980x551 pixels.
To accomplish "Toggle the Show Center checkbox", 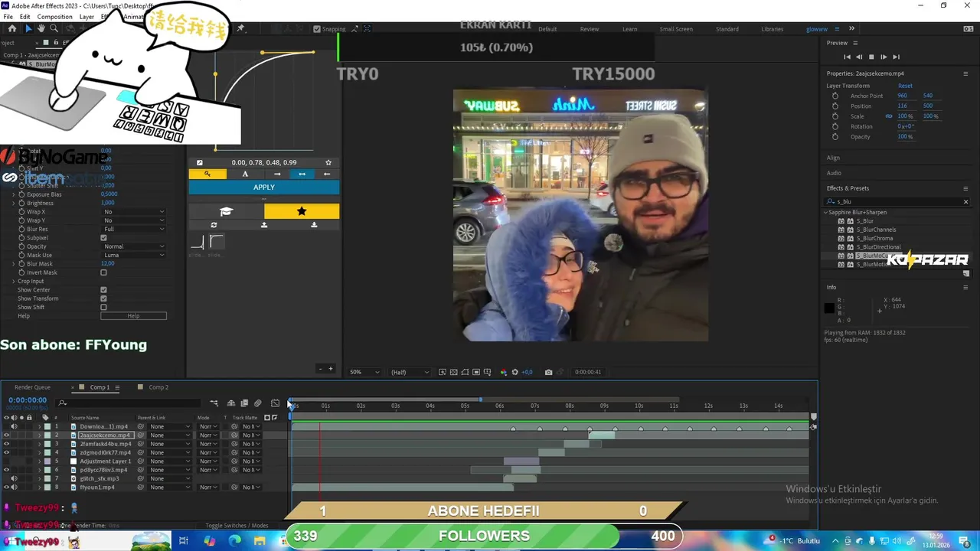I will (103, 290).
